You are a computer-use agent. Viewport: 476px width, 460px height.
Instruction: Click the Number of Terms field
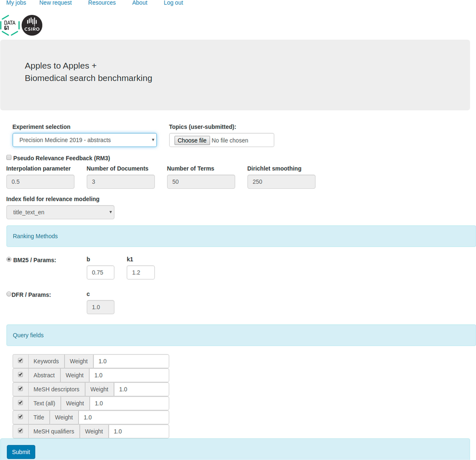point(201,182)
